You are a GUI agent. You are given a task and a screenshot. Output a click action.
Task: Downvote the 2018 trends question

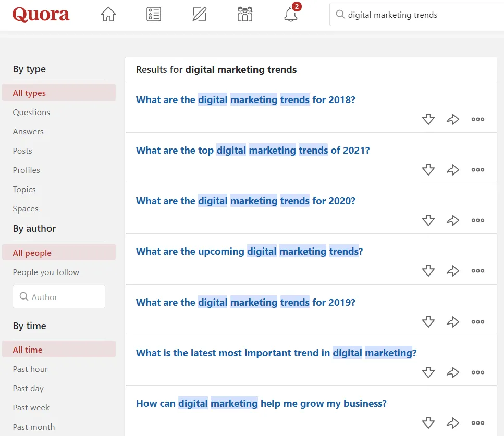428,119
